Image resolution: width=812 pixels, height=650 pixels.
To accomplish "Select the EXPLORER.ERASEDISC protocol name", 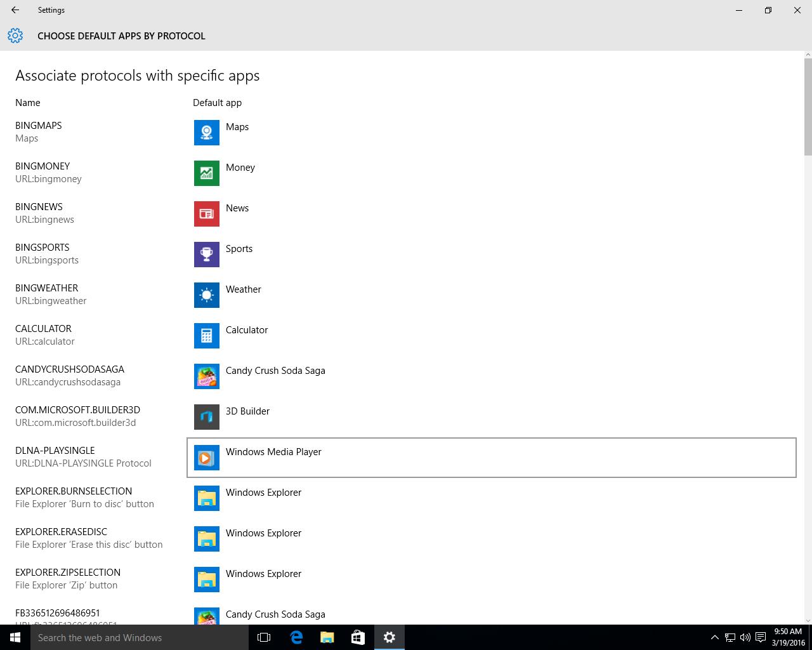I will coord(61,532).
